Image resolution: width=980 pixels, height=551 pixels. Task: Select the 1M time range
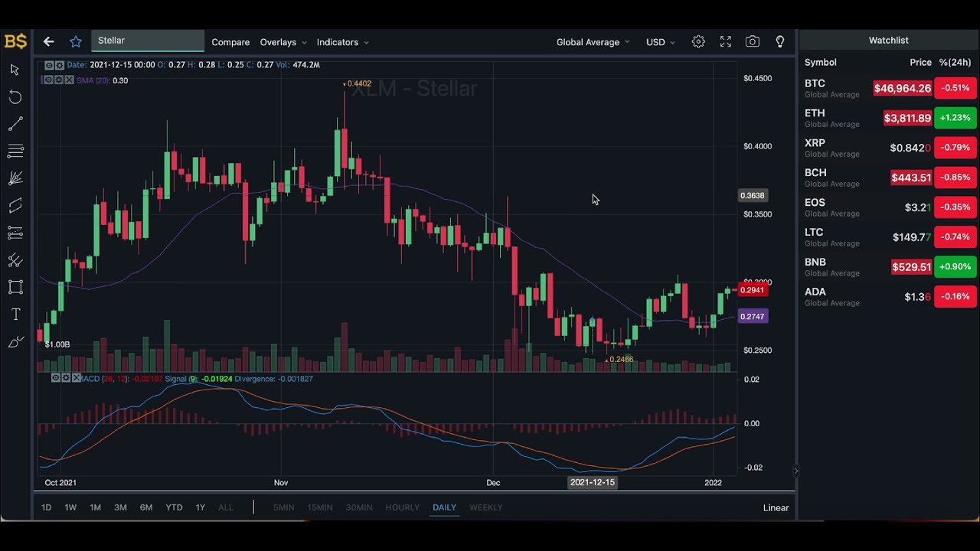click(95, 507)
